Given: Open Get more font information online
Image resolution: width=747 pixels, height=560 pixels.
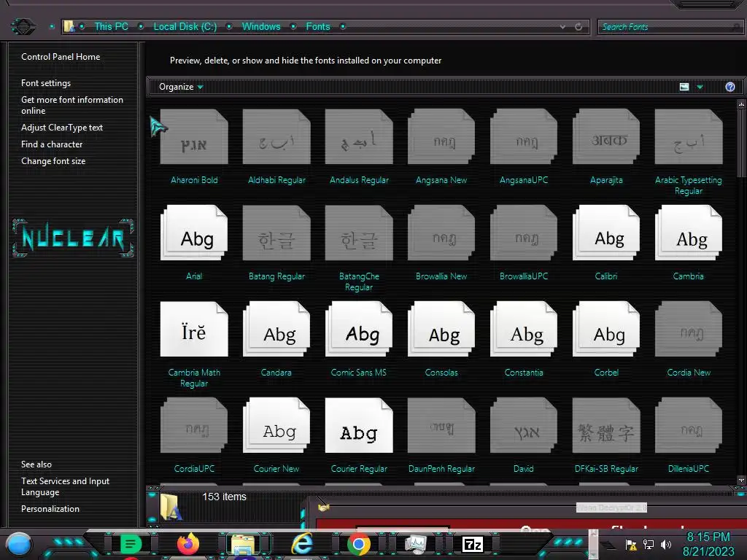Looking at the screenshot, I should pos(72,105).
